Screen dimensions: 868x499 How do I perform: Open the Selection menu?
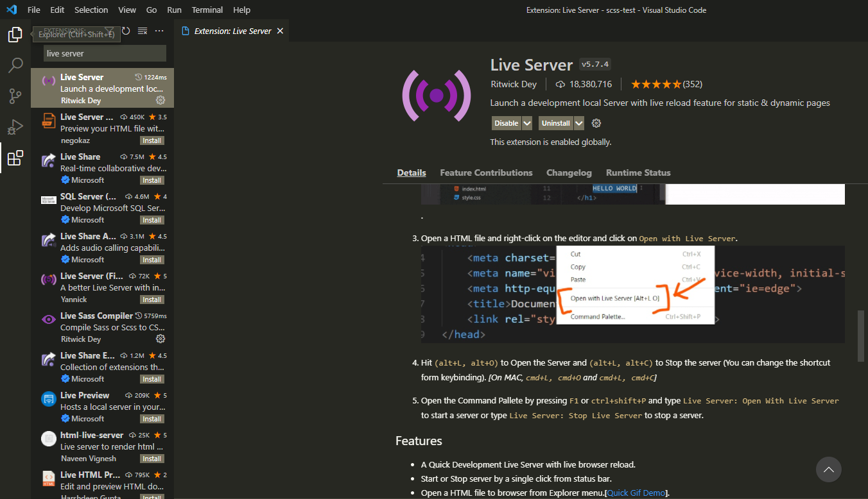[x=91, y=10]
